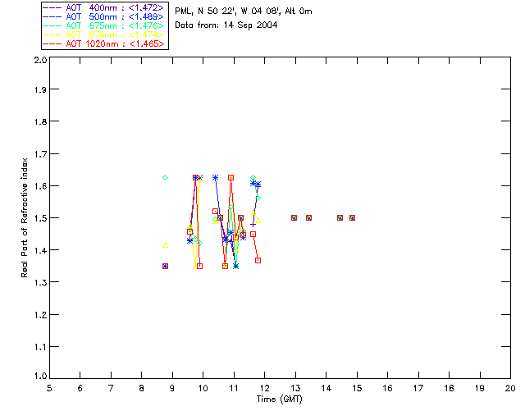Click the AOT 870nm yellow legend entry
Viewport: 525px width, 420px height.
(103, 34)
